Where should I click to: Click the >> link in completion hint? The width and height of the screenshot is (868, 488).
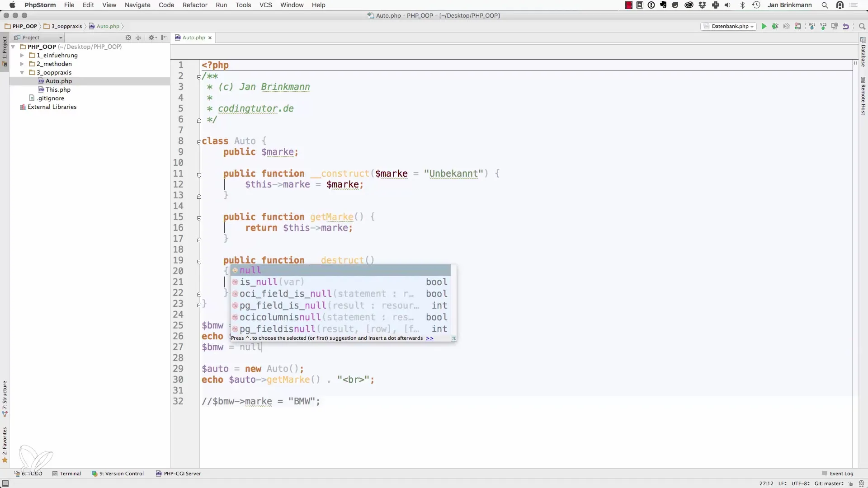[x=429, y=338]
